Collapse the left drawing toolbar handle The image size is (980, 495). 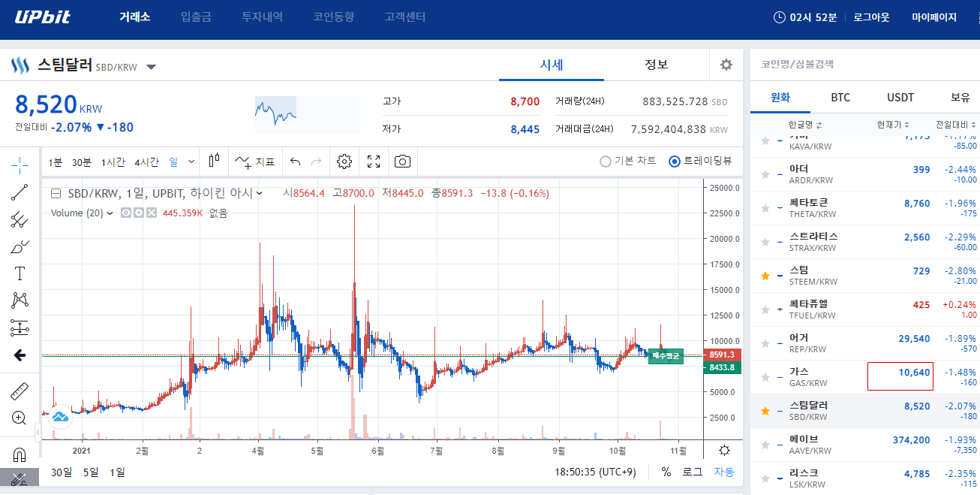point(38,432)
